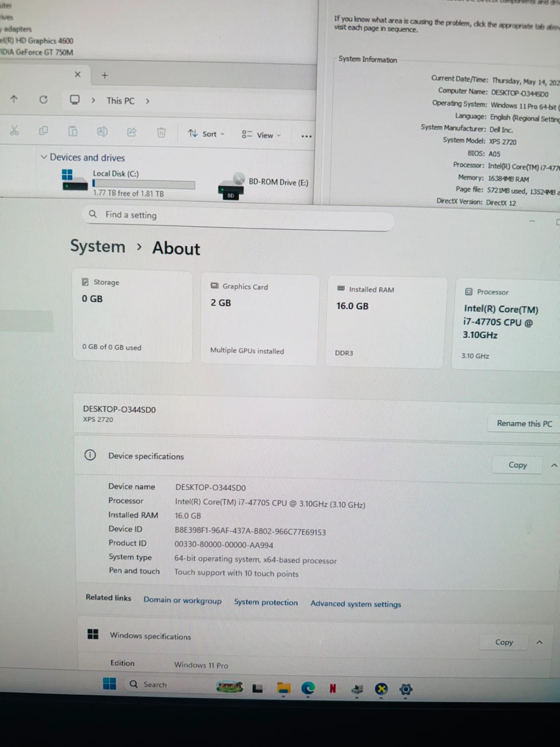Open the Domain or workgroup link
Viewport: 560px width, 747px height.
click(x=183, y=600)
